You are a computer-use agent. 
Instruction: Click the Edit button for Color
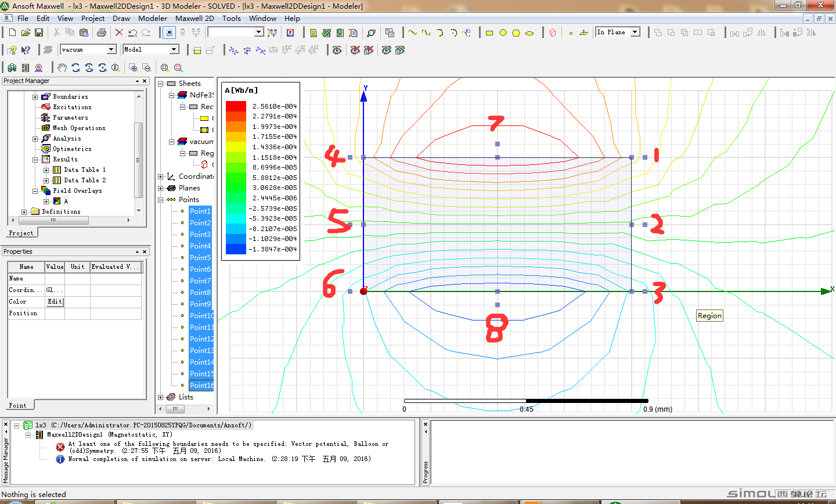click(55, 302)
